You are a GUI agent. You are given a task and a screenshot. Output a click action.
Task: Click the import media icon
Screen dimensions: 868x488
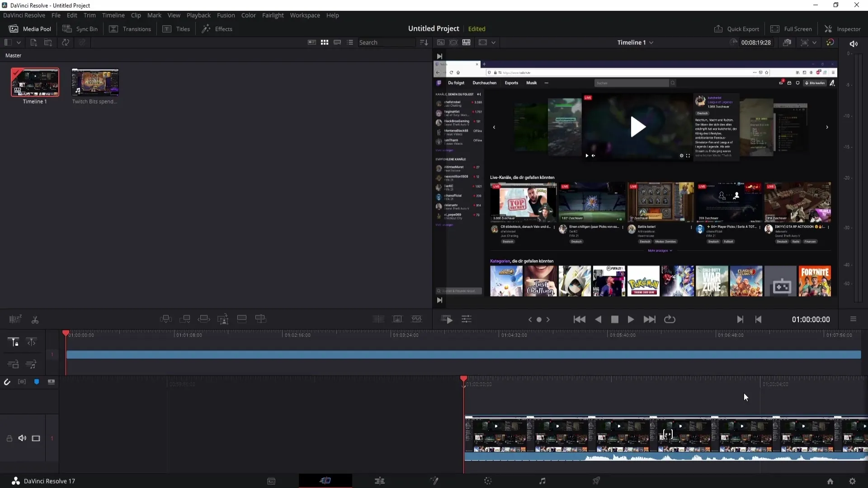pyautogui.click(x=33, y=42)
